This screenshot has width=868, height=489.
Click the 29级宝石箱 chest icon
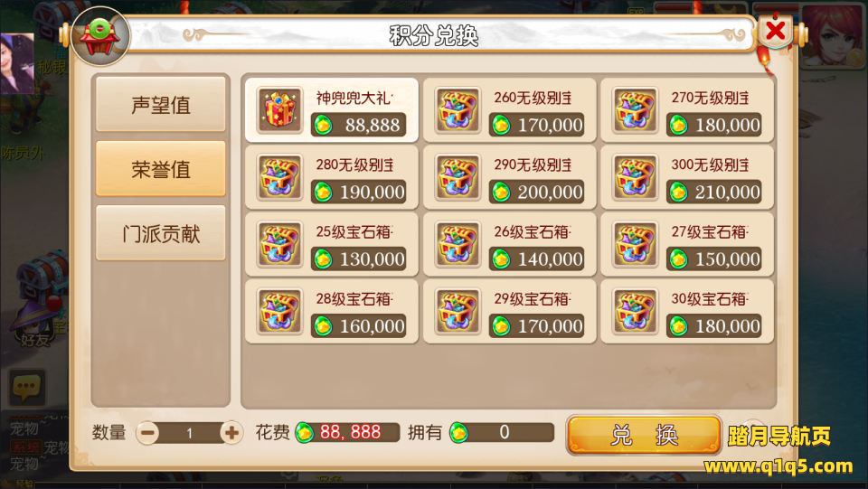pos(458,312)
